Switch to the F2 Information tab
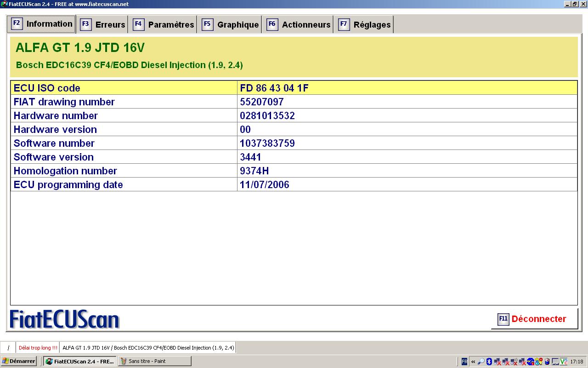This screenshot has width=588, height=368. click(41, 24)
